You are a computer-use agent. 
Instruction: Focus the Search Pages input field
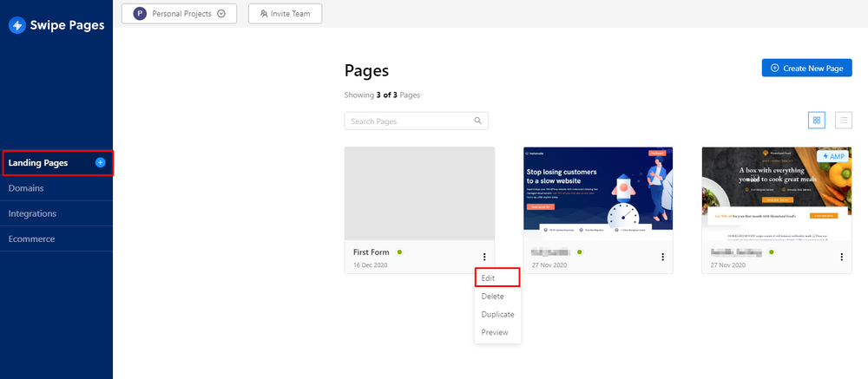point(417,121)
